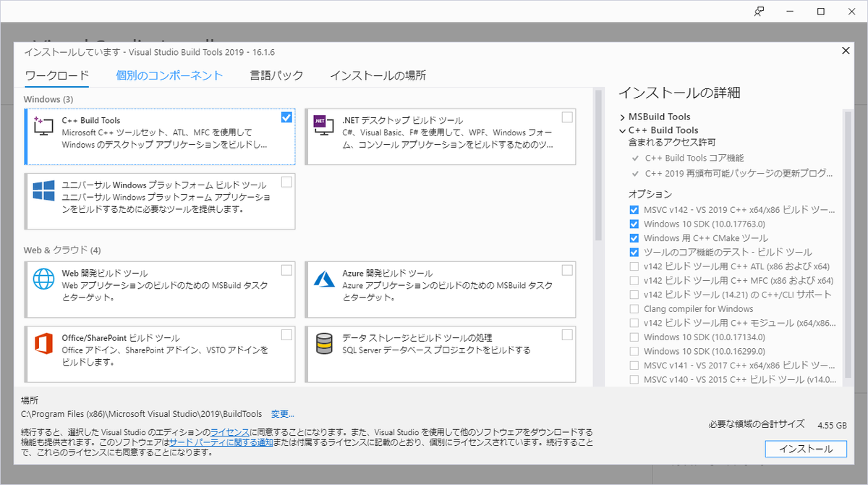868x485 pixels.
Task: Switch to the ワークロード tab
Action: 56,75
